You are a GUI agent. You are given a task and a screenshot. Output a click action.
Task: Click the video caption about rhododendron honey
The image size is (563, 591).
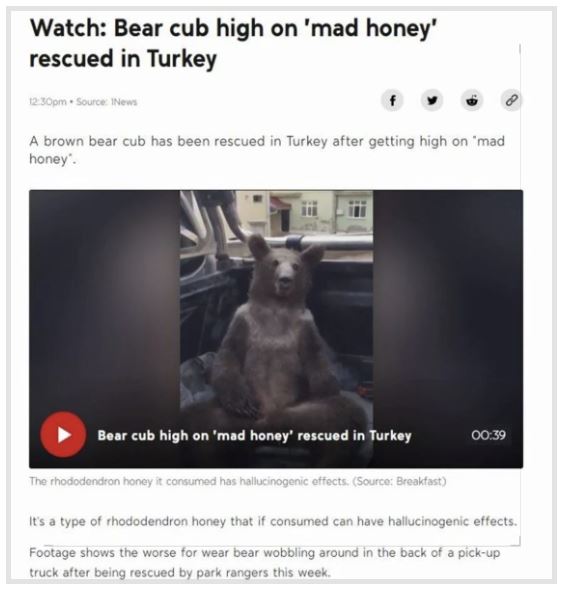(238, 481)
